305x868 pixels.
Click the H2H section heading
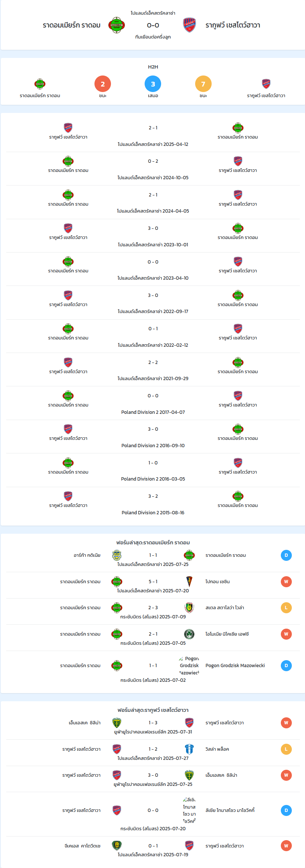pyautogui.click(x=153, y=67)
